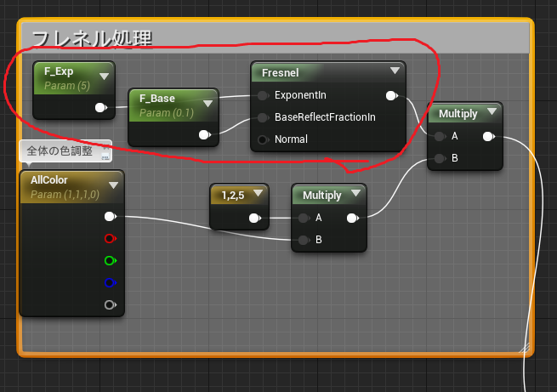Screen dimensions: 557x392
Task: Collapse the F_Exp node with its arrow
Action: [x=104, y=77]
